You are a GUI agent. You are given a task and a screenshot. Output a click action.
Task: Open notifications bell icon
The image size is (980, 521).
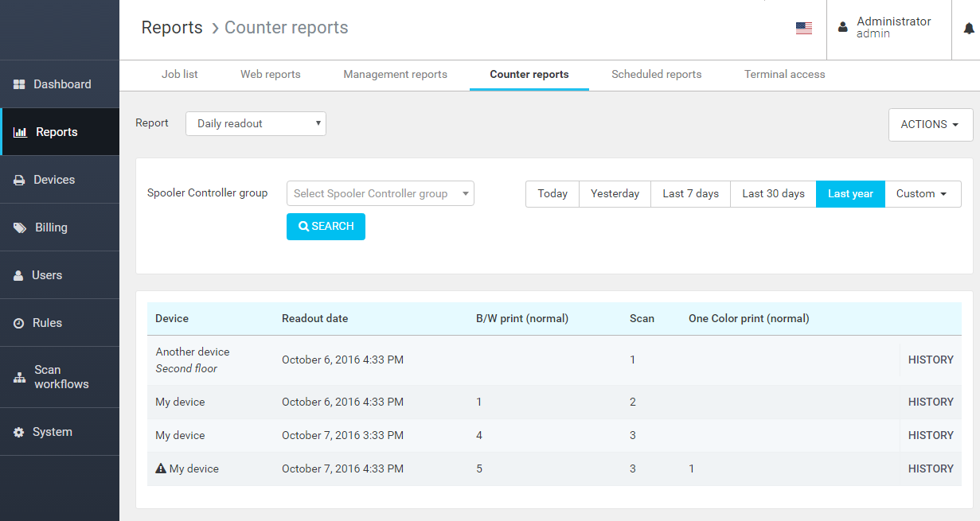point(969,29)
